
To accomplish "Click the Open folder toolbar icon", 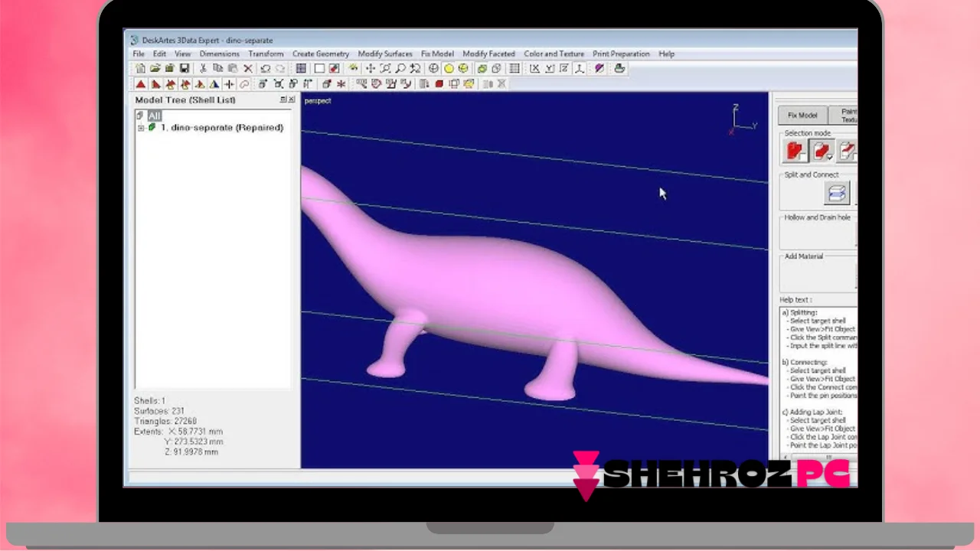I will tap(155, 69).
